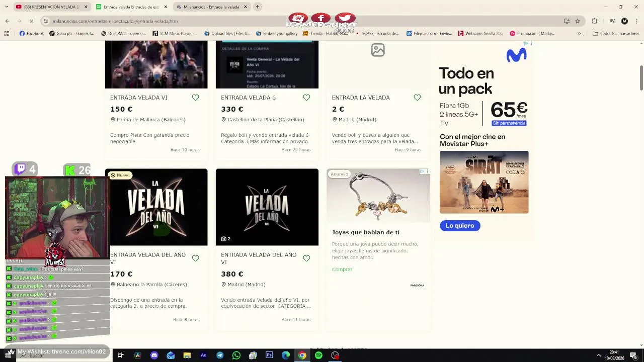The width and height of the screenshot is (644, 362).
Task: Open the Filemail.com bookmark
Action: point(429,34)
